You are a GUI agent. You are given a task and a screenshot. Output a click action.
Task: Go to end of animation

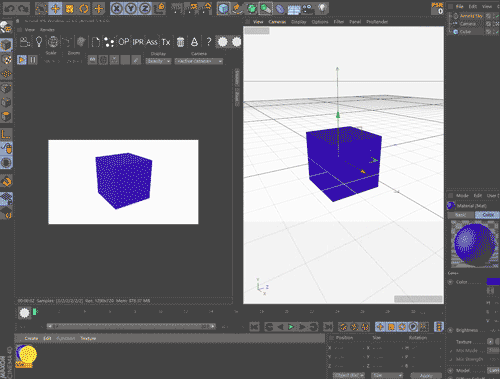(x=328, y=327)
